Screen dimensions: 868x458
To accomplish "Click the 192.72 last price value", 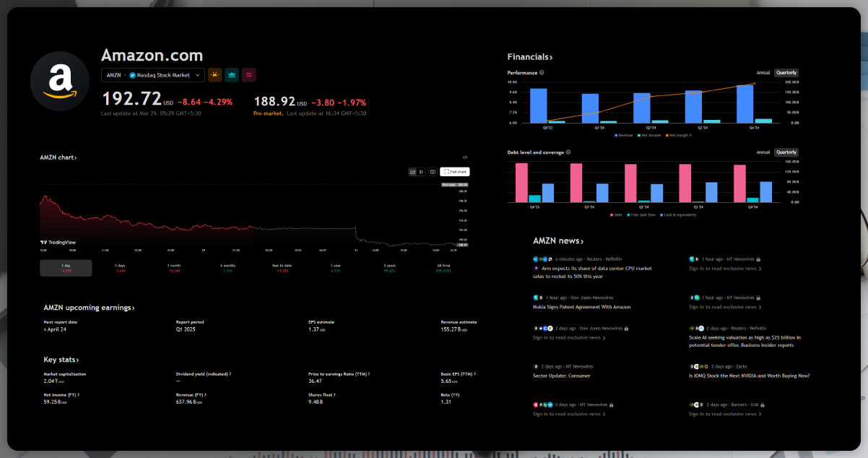I will [131, 99].
